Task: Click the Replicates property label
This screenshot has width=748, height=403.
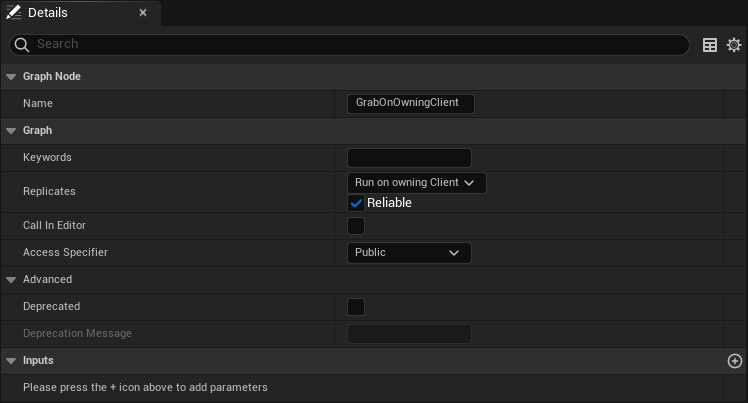Action: pos(49,191)
